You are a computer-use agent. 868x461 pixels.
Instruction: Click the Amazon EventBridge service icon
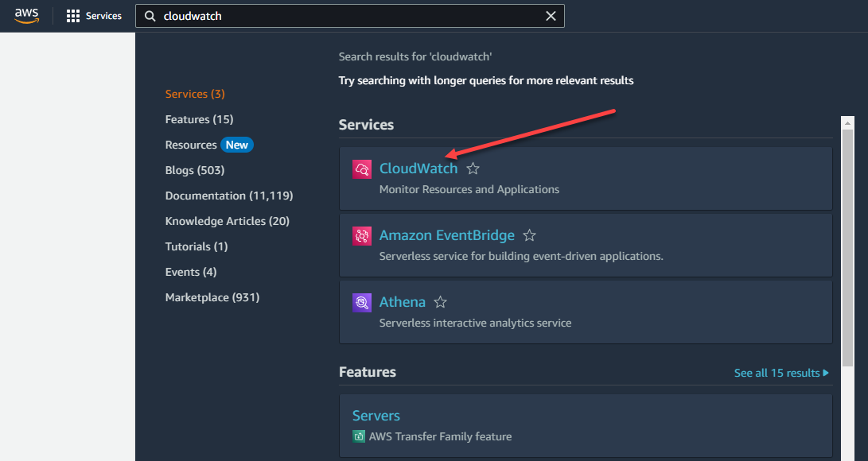tap(362, 236)
